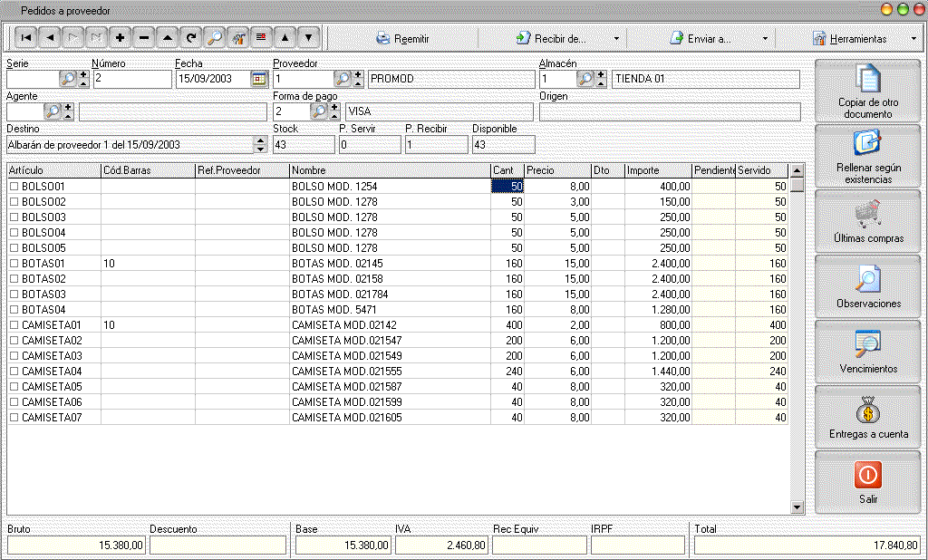This screenshot has width=928, height=560.
Task: Tick the checkbox for BOTAS03
Action: pos(14,294)
